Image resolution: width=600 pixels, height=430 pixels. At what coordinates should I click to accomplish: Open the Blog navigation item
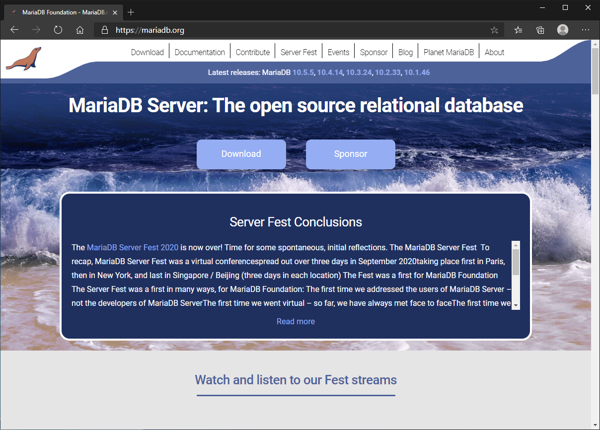click(405, 52)
